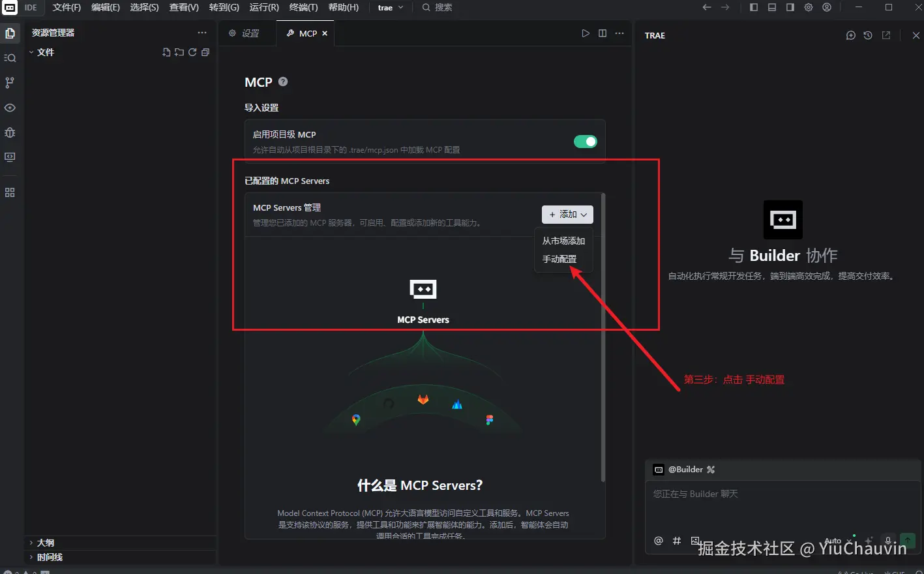Screen dimensions: 924x574
Task: Open the Source Control view icon
Action: pos(10,83)
